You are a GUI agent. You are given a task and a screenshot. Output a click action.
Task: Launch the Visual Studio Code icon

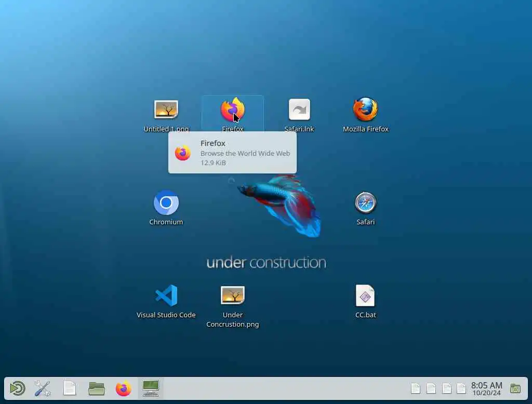pyautogui.click(x=166, y=295)
